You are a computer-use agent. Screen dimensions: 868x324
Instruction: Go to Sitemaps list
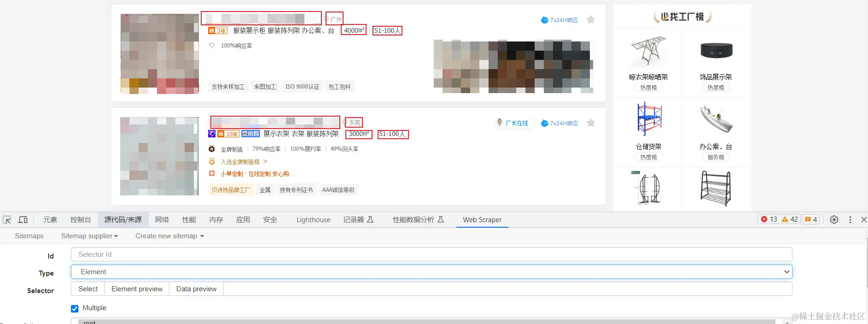pos(29,236)
